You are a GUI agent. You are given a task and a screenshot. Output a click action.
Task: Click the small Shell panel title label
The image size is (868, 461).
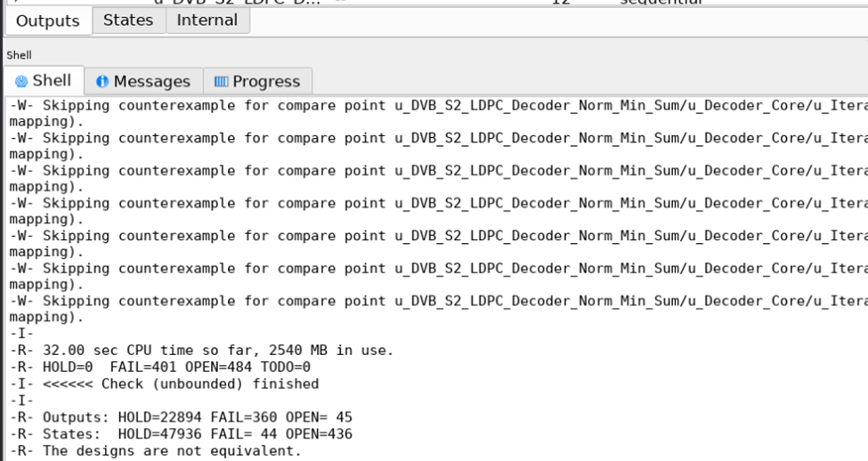20,54
